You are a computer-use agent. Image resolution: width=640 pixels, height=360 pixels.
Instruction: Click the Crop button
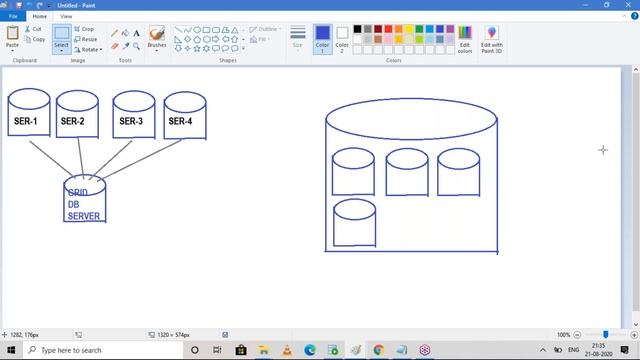click(x=84, y=29)
